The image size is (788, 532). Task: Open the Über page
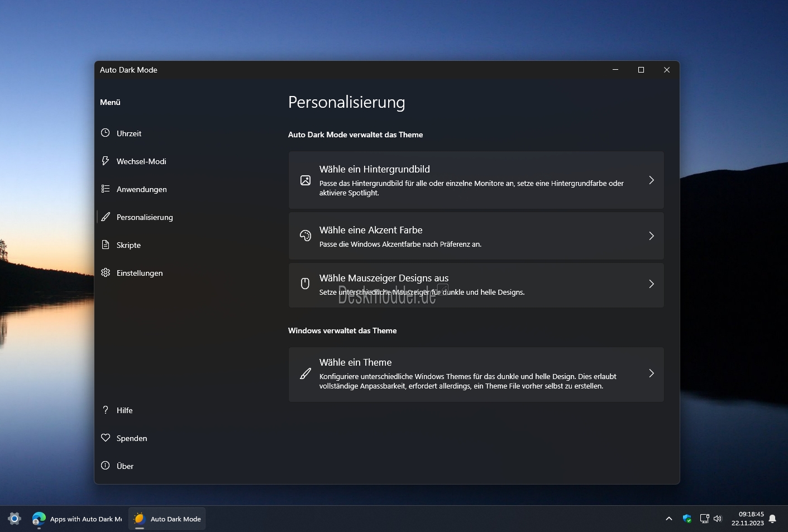click(125, 466)
